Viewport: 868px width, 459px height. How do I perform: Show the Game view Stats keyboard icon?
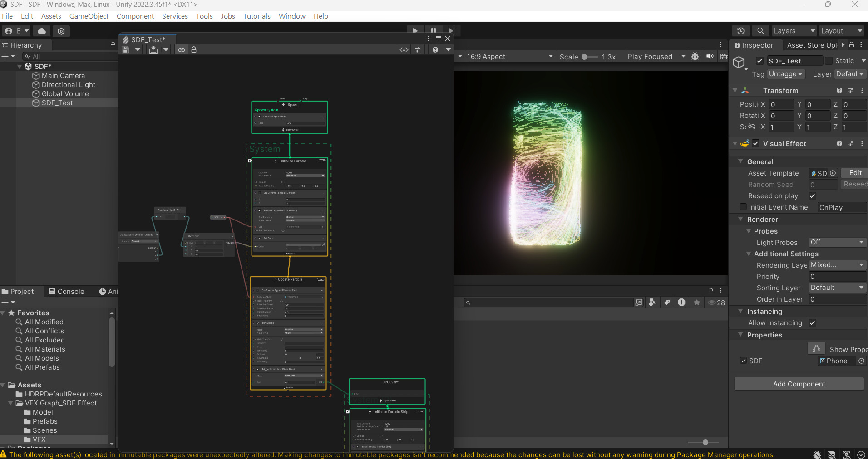[x=724, y=56]
